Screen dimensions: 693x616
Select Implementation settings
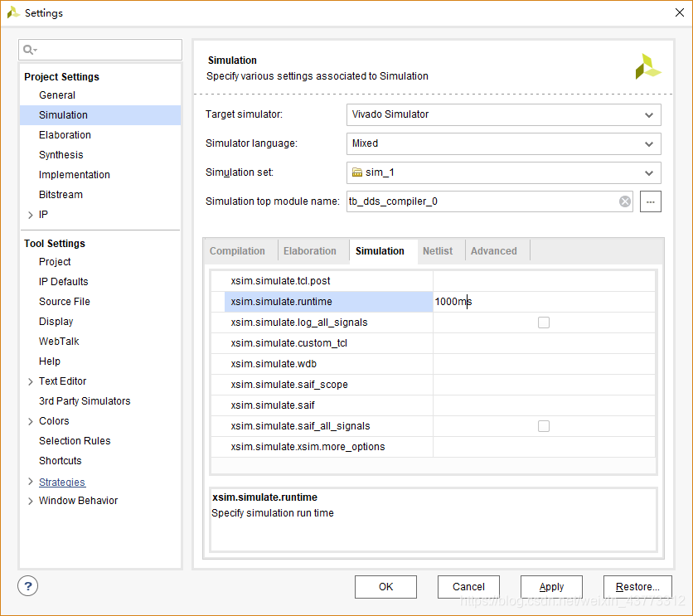[x=75, y=175]
